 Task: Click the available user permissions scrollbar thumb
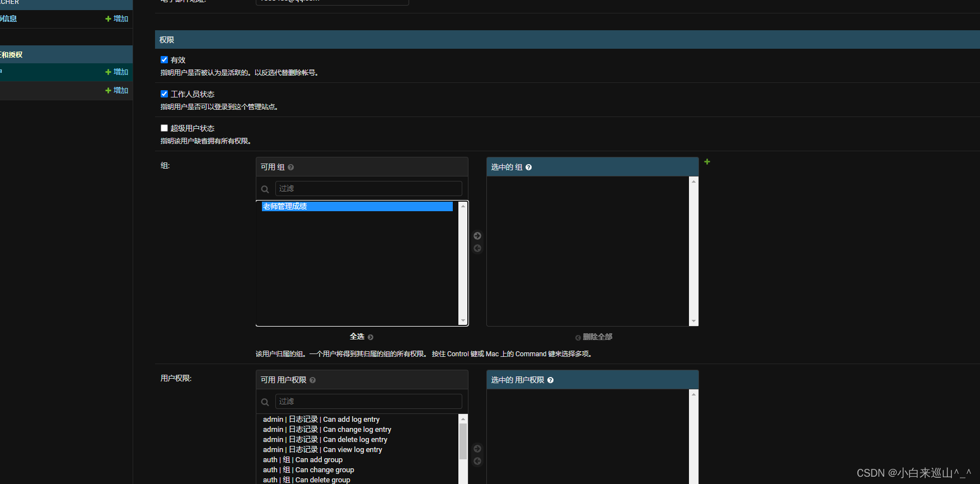(x=463, y=441)
